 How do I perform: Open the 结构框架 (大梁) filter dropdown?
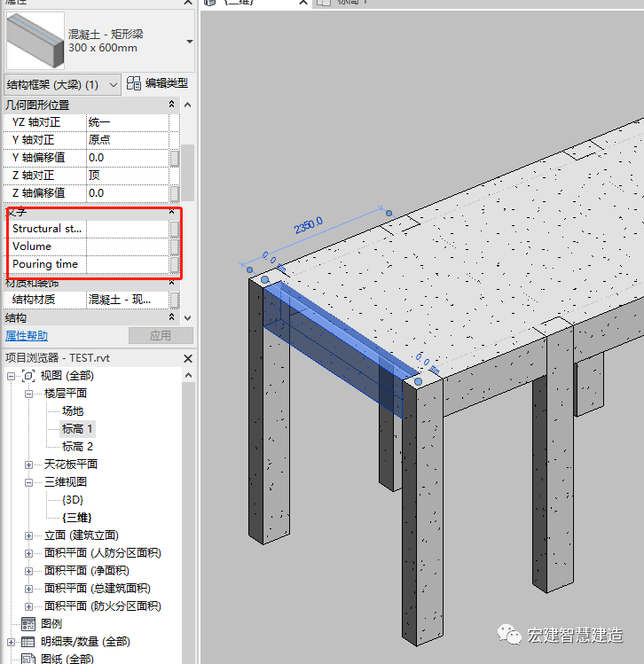pyautogui.click(x=62, y=85)
